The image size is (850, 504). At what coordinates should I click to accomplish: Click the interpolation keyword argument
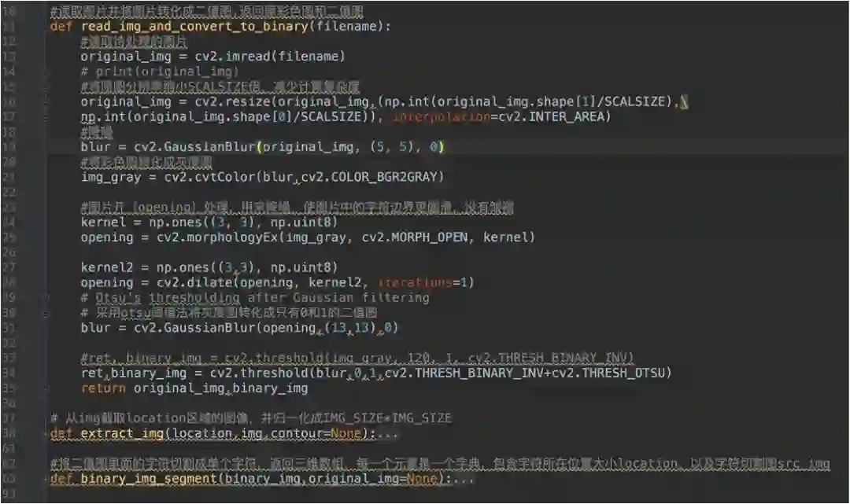(442, 117)
